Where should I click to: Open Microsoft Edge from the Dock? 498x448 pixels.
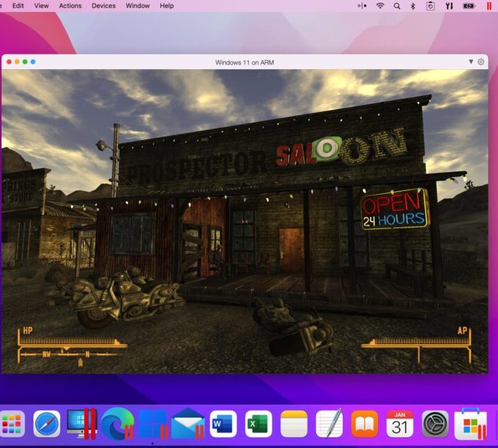coord(118,424)
